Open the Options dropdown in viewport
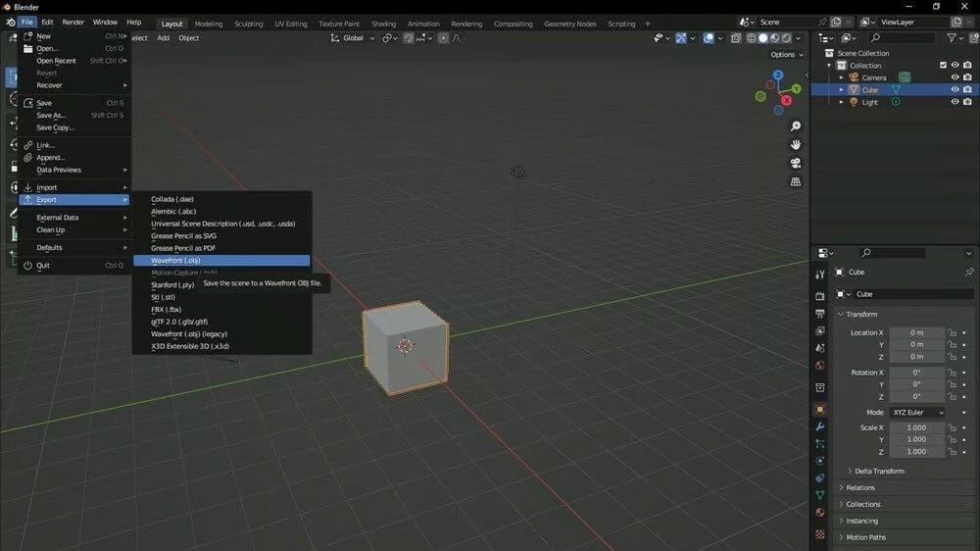This screenshot has width=980, height=551. [x=786, y=54]
